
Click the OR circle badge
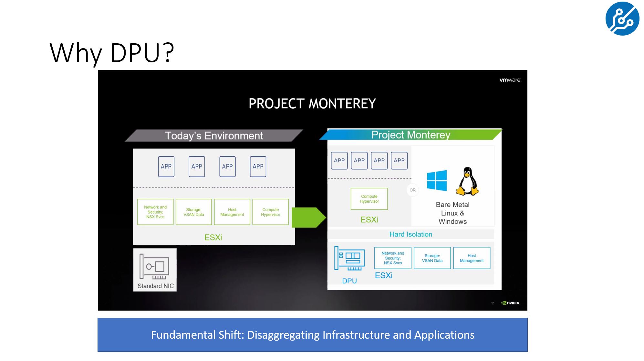point(412,190)
